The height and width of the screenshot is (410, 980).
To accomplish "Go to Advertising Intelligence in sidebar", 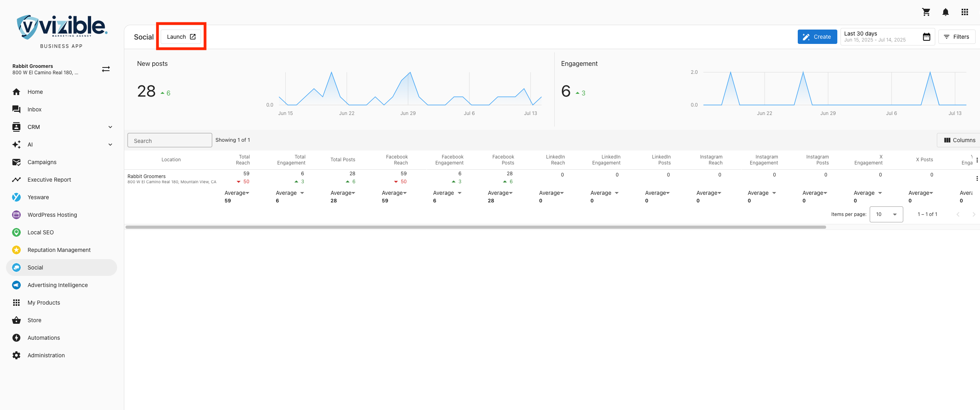I will 58,285.
